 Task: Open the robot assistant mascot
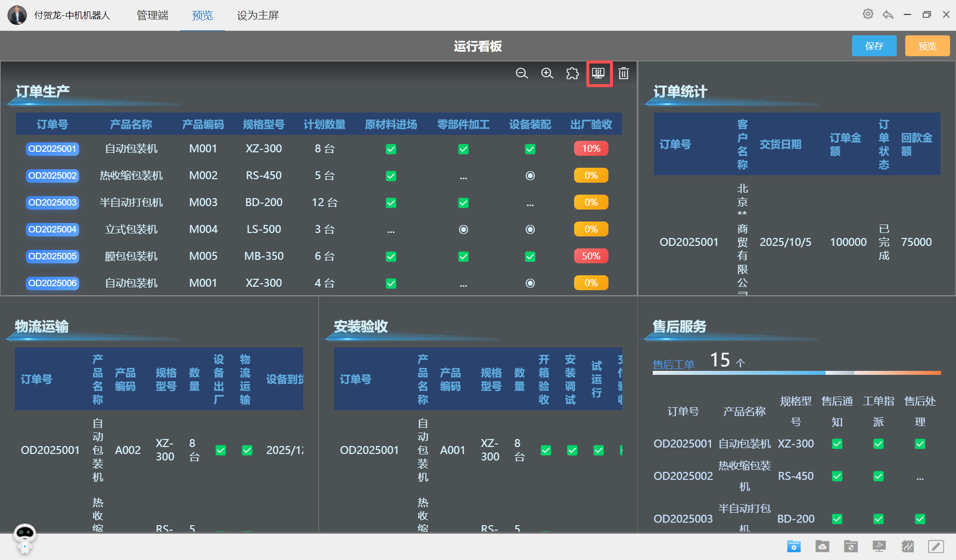coord(24,538)
